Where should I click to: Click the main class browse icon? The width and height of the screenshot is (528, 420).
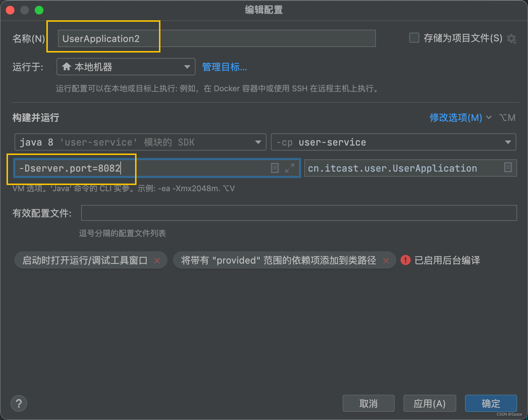[x=508, y=167]
